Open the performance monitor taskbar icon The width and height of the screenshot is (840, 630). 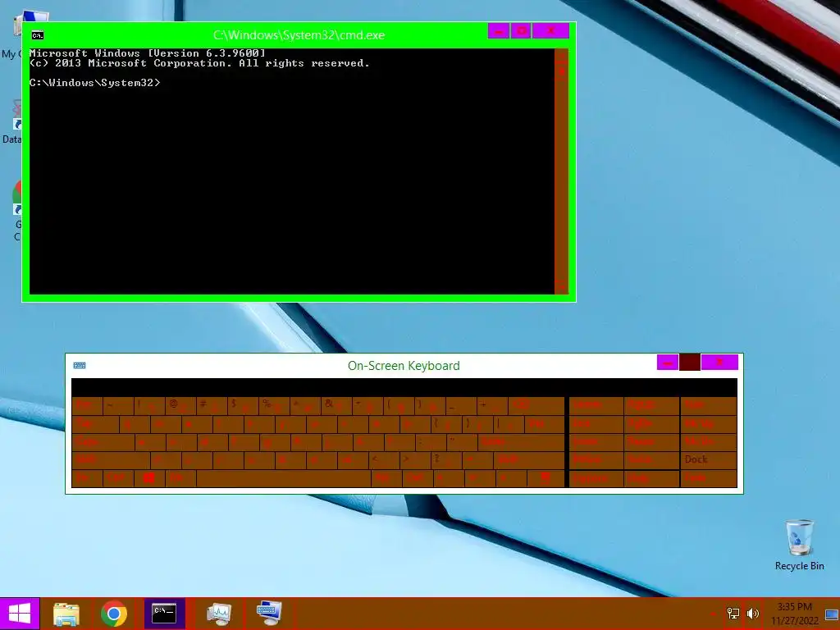219,614
